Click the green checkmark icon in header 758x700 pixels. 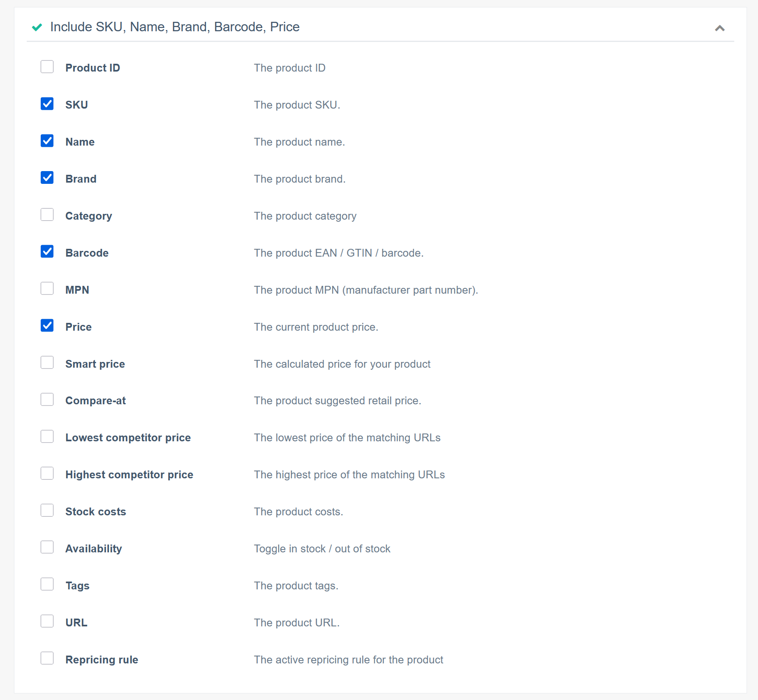tap(37, 27)
